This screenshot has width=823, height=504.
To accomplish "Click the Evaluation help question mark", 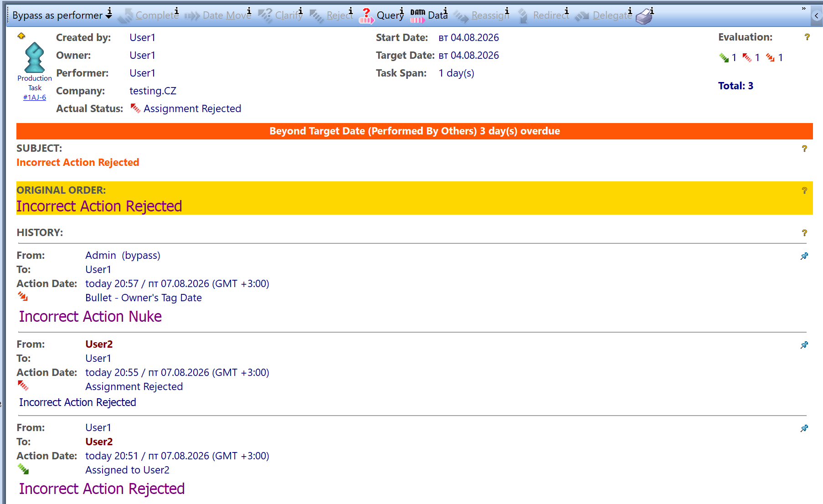I will tap(807, 37).
